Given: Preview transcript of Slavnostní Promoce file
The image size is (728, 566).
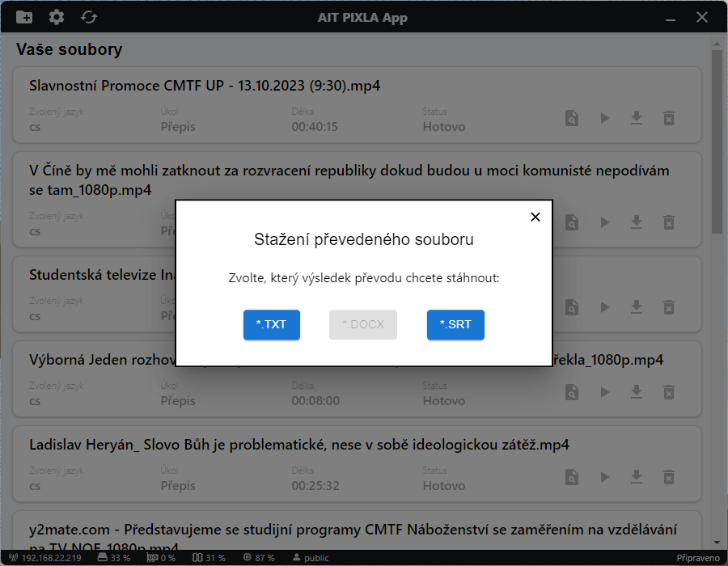Looking at the screenshot, I should pos(572,118).
